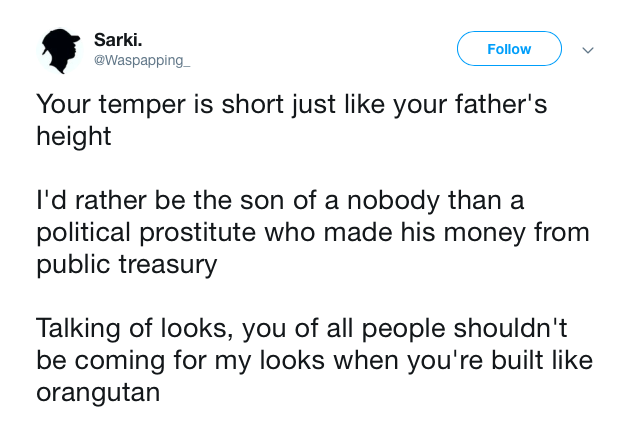The width and height of the screenshot is (624, 422).
Task: Click the word "shouldn't" in the tweet
Action: point(510,328)
